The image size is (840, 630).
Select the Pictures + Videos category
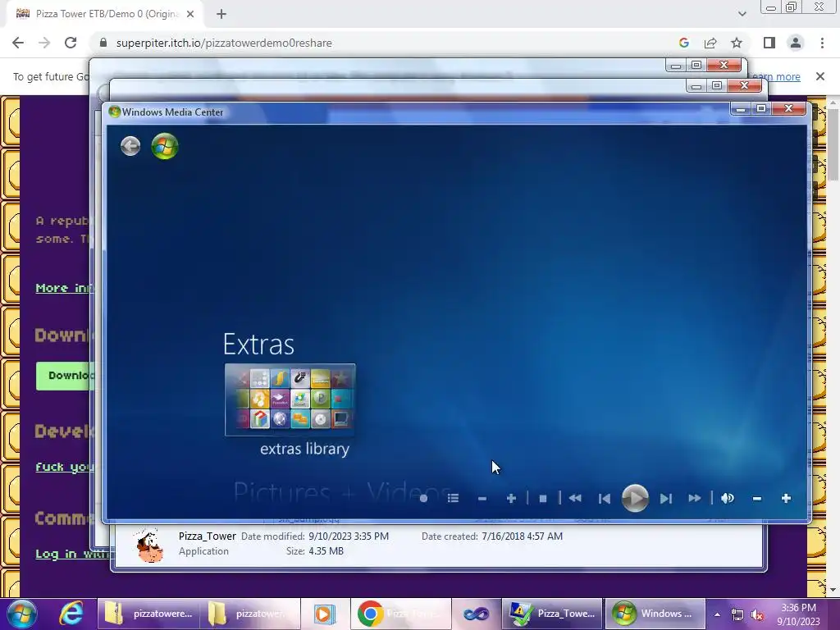coord(342,492)
